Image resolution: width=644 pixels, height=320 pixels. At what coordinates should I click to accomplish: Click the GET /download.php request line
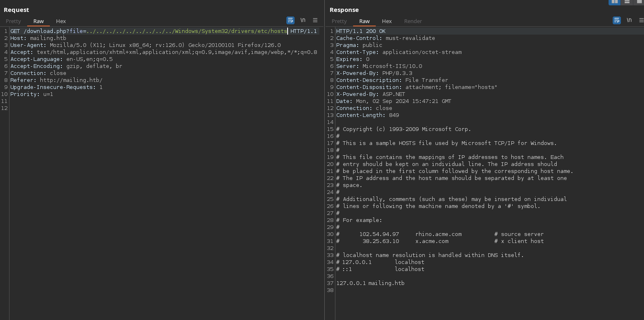(164, 31)
